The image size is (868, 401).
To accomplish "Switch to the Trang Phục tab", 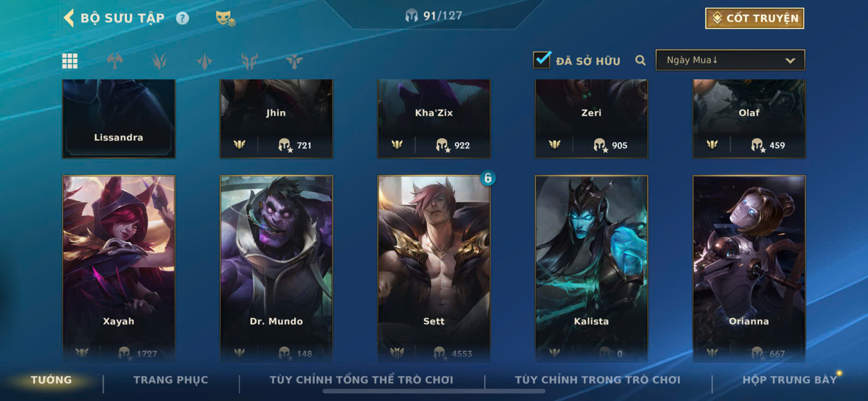I will (171, 380).
